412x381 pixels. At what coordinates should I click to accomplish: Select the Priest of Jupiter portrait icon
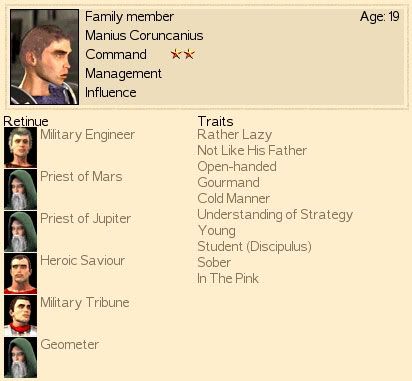tap(20, 231)
